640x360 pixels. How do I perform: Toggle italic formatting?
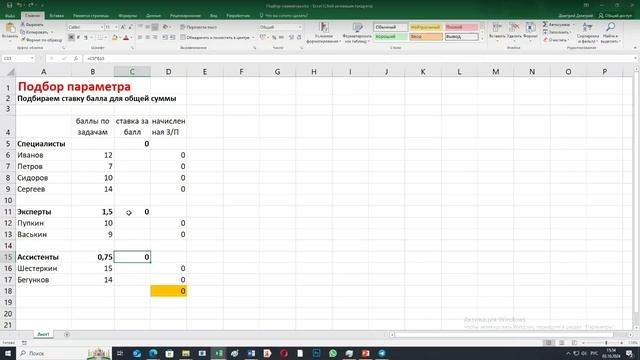point(78,38)
